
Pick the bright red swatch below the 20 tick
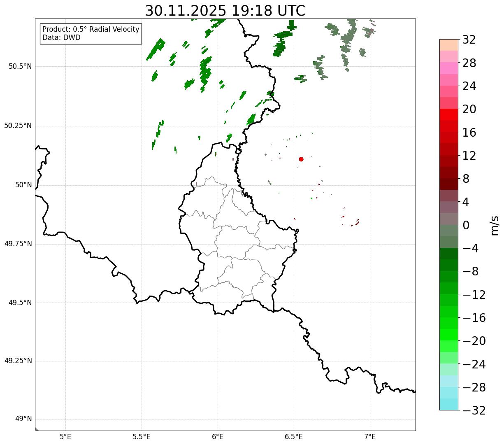pyautogui.click(x=449, y=114)
